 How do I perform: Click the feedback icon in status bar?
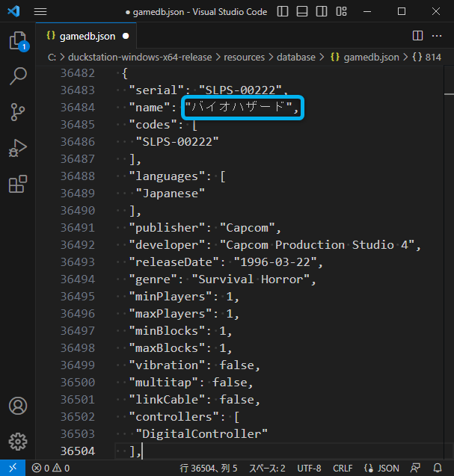pyautogui.click(x=415, y=468)
